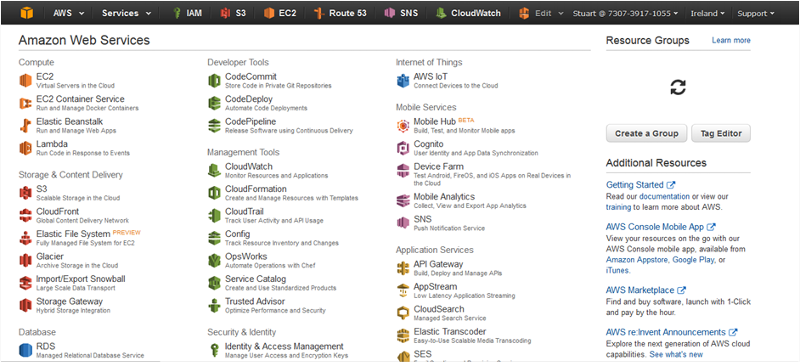Image resolution: width=800 pixels, height=362 pixels.
Task: Expand the Services dropdown menu
Action: tap(126, 13)
